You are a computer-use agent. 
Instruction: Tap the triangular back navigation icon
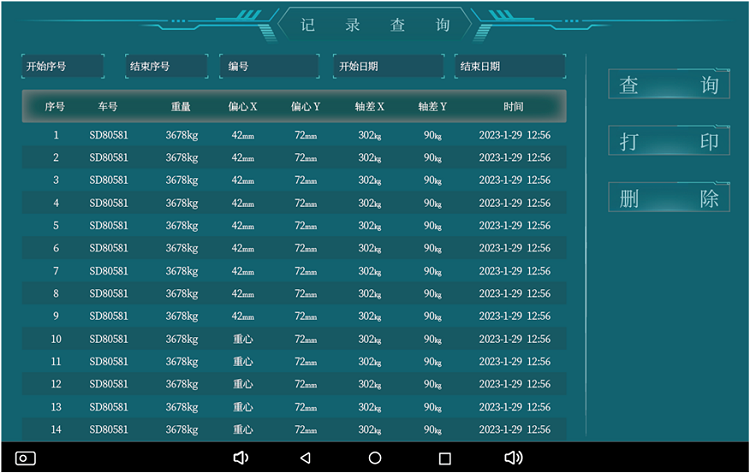click(x=305, y=458)
